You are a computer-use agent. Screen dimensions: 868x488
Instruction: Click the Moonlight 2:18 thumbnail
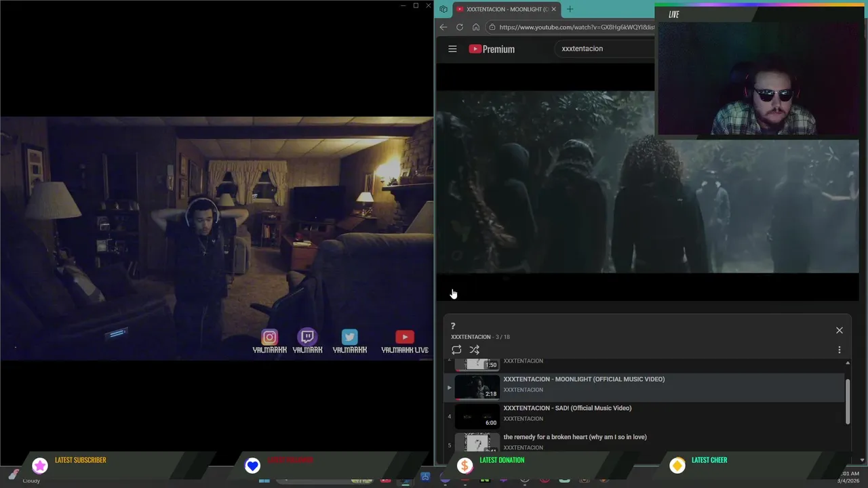coord(477,386)
